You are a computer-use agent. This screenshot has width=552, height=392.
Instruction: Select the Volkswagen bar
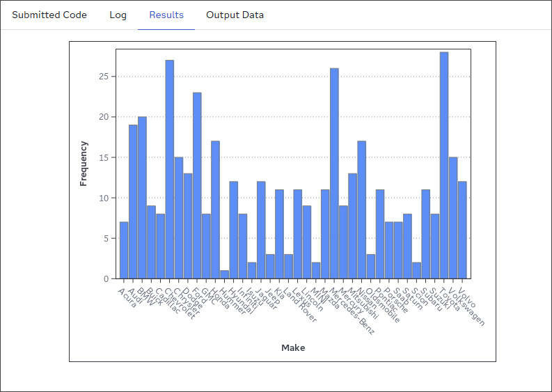453,218
